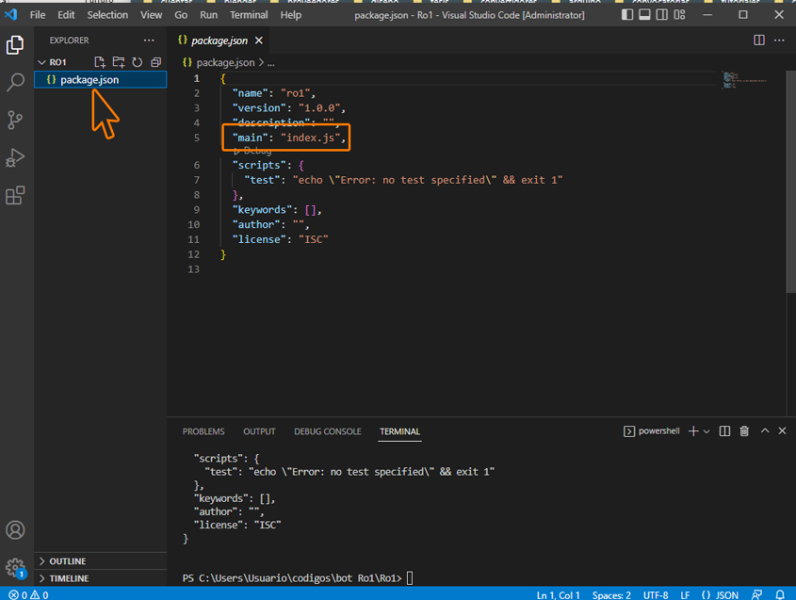Image resolution: width=796 pixels, height=600 pixels.
Task: Open the Source Control view
Action: pyautogui.click(x=15, y=120)
